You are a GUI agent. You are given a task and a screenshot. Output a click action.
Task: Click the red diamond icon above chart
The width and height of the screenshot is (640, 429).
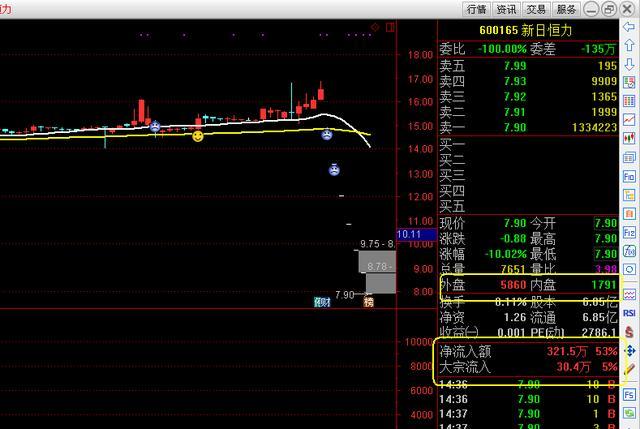pyautogui.click(x=374, y=27)
